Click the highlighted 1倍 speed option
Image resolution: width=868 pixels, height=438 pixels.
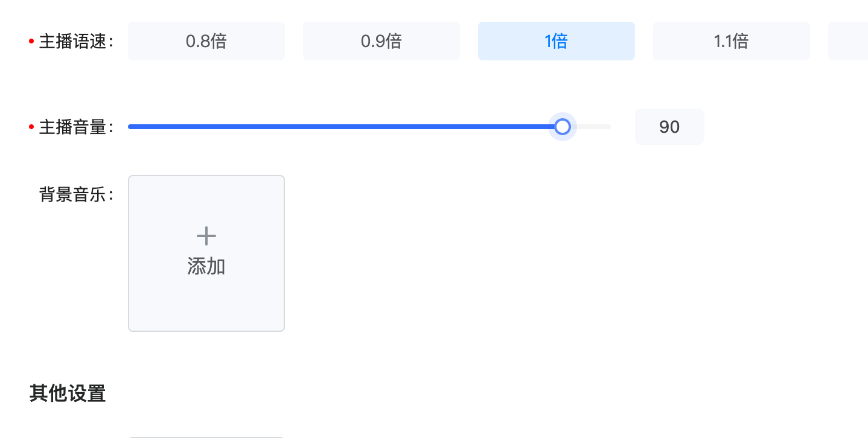pyautogui.click(x=556, y=41)
